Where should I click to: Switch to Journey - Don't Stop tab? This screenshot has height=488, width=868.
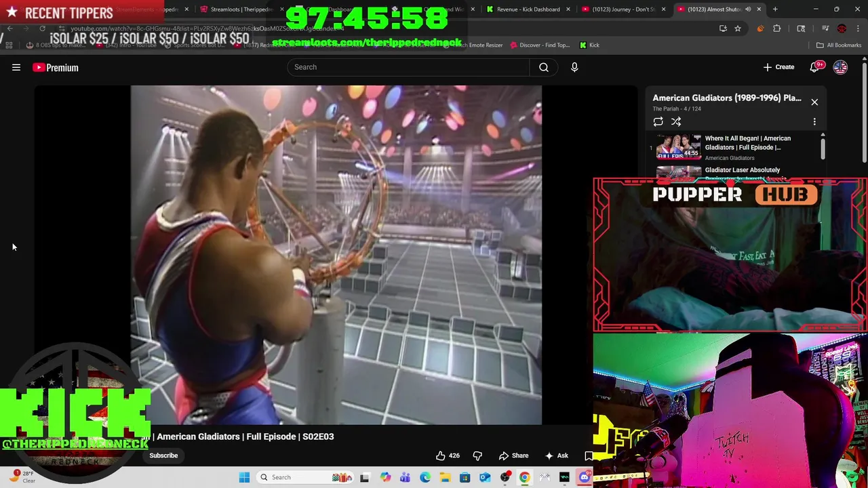623,9
